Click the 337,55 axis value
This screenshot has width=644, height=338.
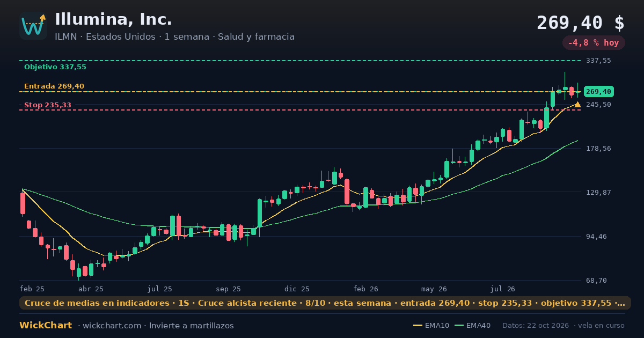(x=599, y=61)
